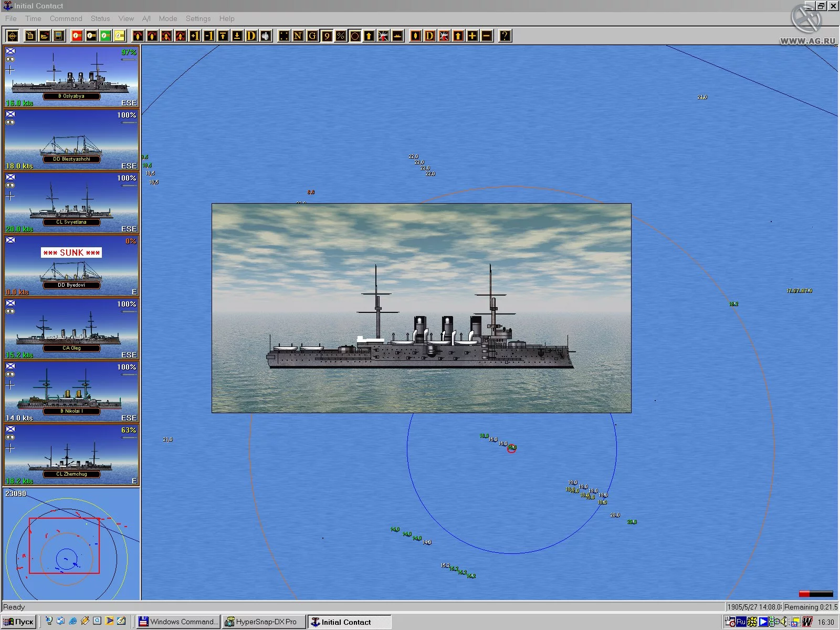Select the CA Oleg ship card
Screen dimensions: 840x630
point(71,329)
